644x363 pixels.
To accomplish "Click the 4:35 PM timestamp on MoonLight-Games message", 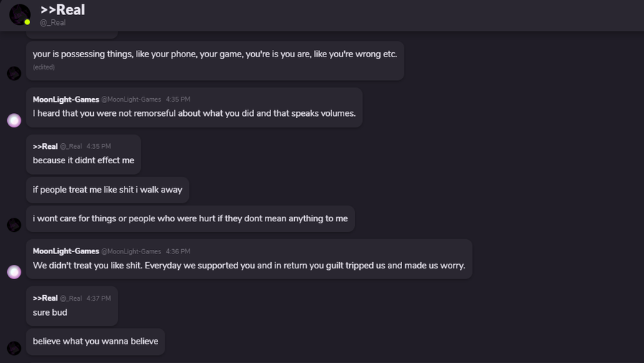I will (x=178, y=100).
